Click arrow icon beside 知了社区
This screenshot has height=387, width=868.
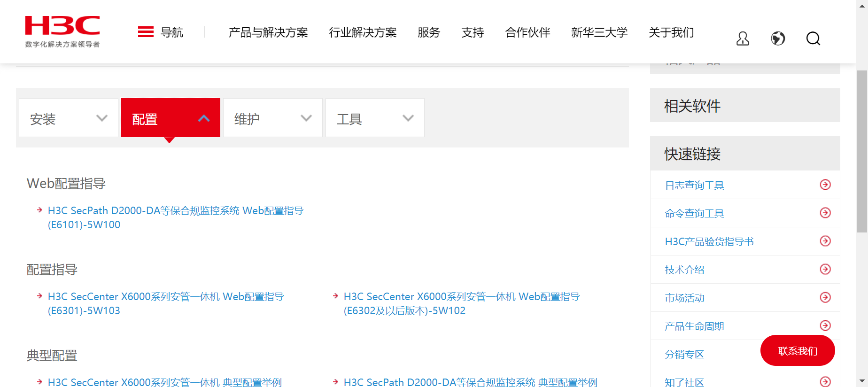click(825, 382)
